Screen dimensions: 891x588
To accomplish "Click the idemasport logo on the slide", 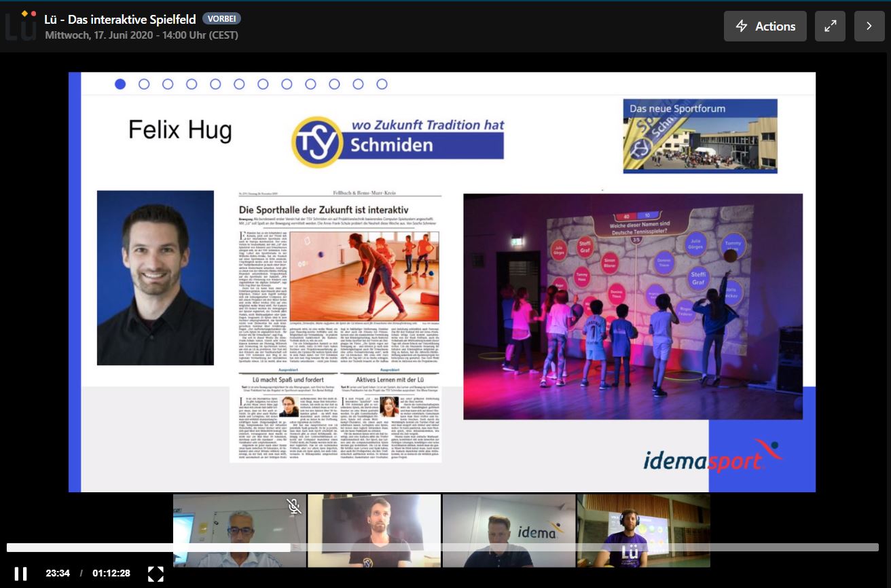I will point(711,457).
